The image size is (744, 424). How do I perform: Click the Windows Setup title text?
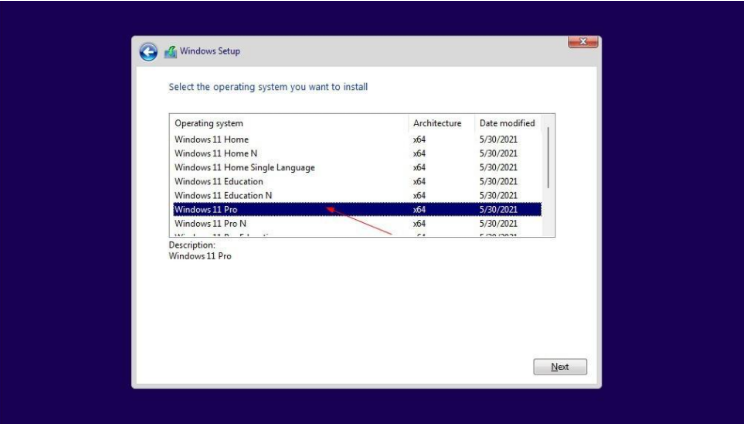coord(210,52)
